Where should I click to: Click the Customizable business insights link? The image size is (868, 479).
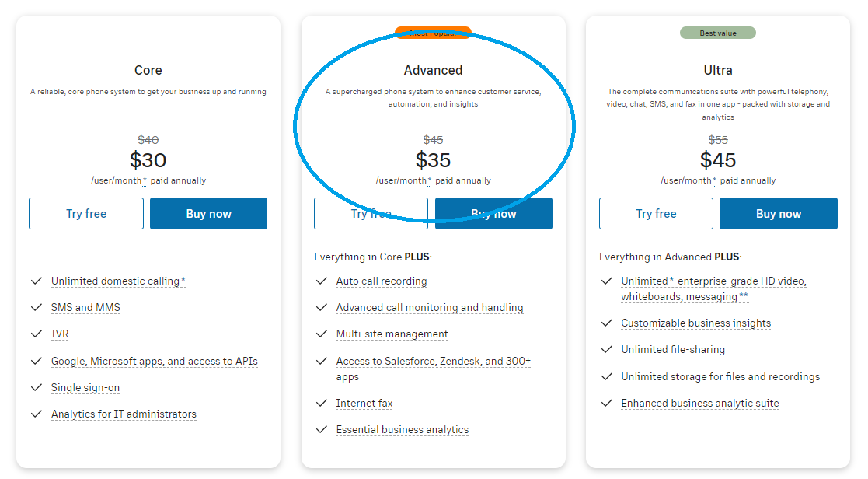click(695, 323)
